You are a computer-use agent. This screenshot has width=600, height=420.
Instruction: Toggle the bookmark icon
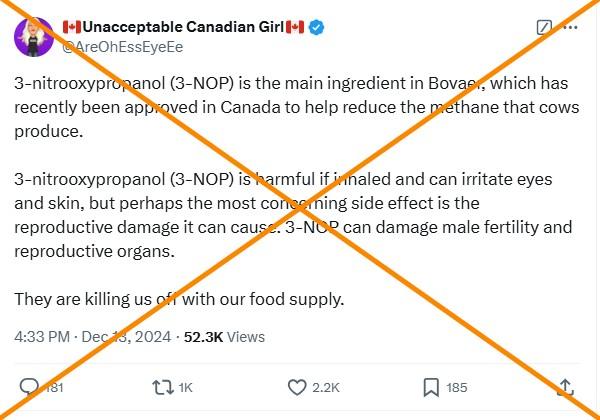tap(431, 387)
